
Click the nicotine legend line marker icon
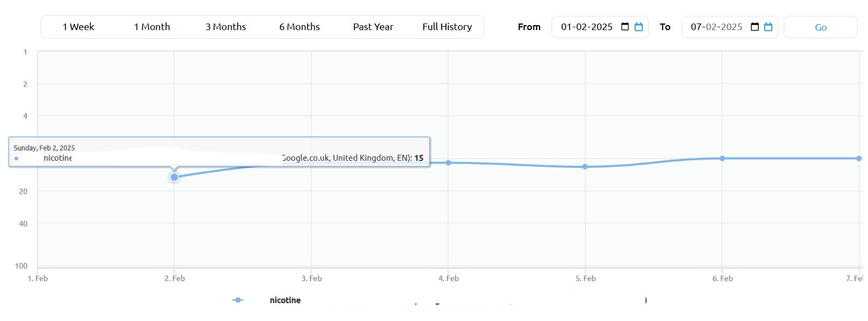(238, 300)
